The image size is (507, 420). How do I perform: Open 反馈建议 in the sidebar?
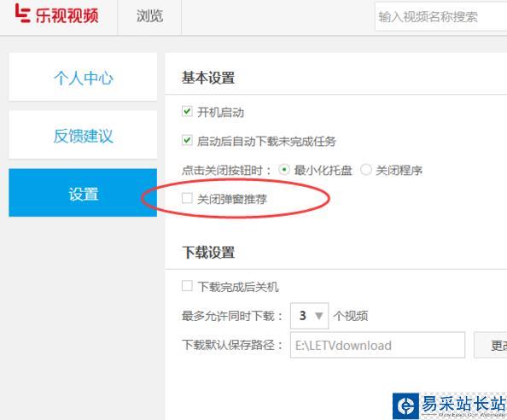[x=83, y=135]
